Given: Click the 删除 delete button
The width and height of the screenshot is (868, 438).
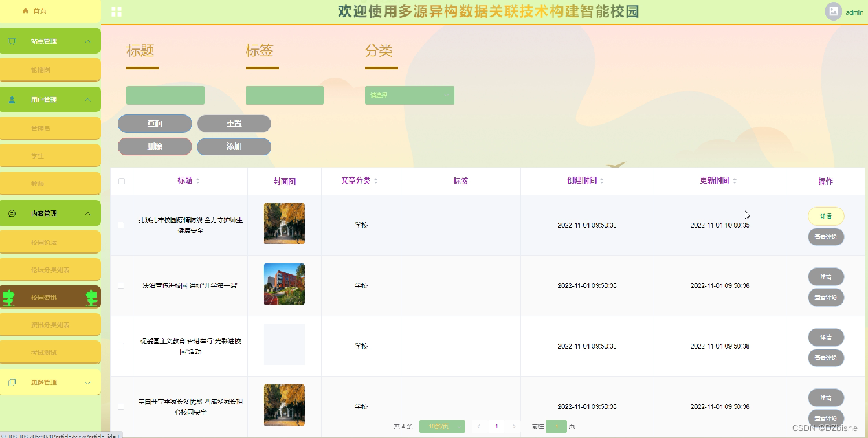Looking at the screenshot, I should (155, 146).
